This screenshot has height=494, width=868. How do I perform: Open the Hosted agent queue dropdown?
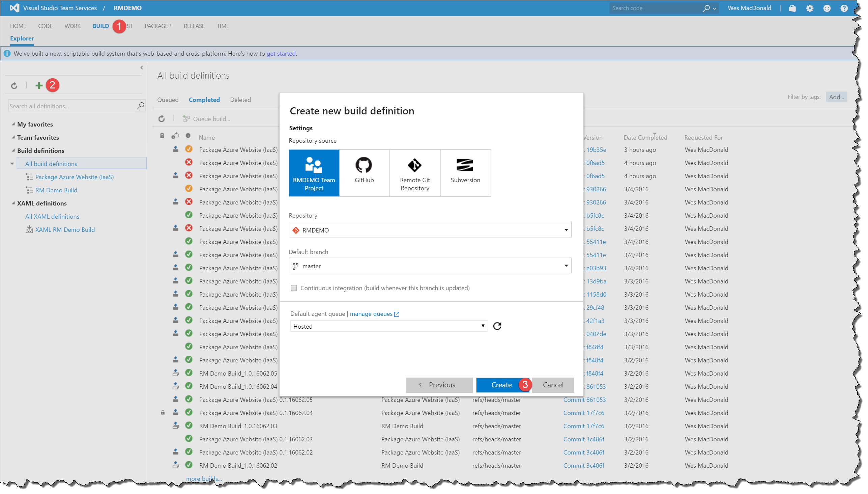pos(388,326)
